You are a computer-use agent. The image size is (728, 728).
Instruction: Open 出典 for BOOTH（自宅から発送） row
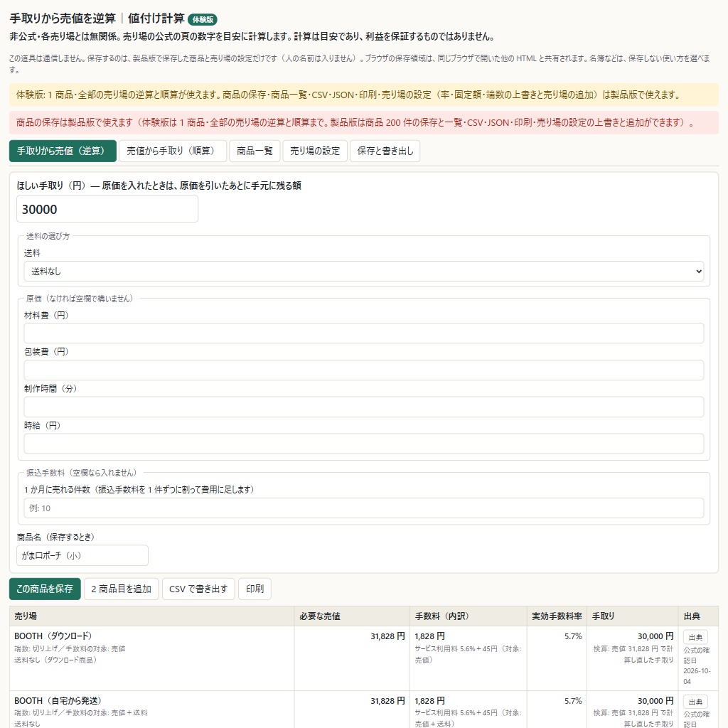click(695, 702)
